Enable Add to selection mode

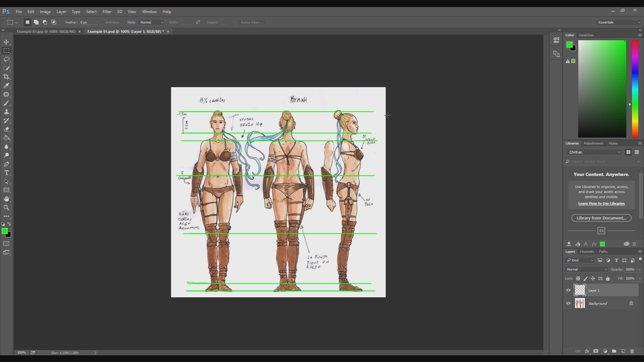click(36, 22)
